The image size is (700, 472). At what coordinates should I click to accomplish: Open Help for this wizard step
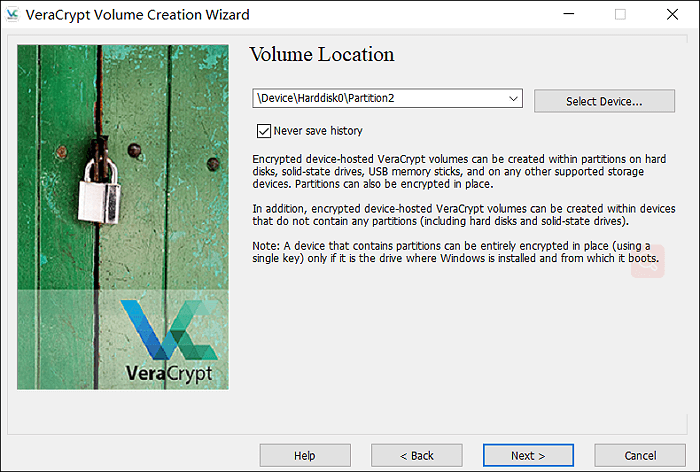click(305, 455)
